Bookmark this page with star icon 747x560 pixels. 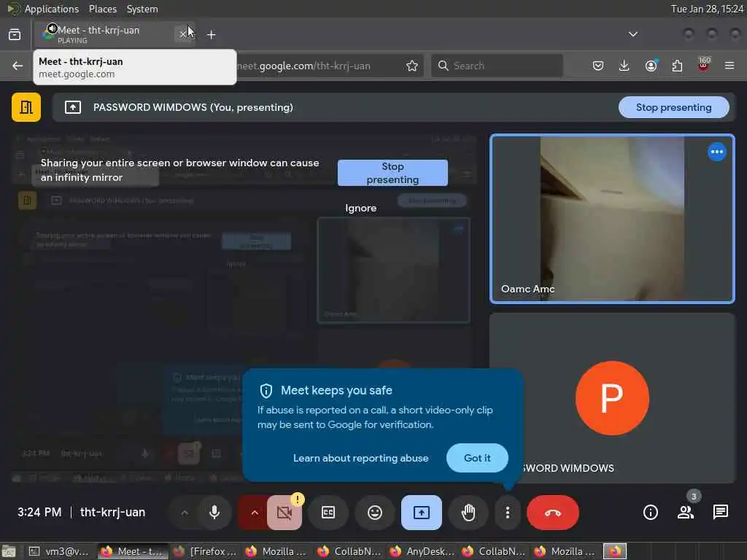pyautogui.click(x=412, y=66)
